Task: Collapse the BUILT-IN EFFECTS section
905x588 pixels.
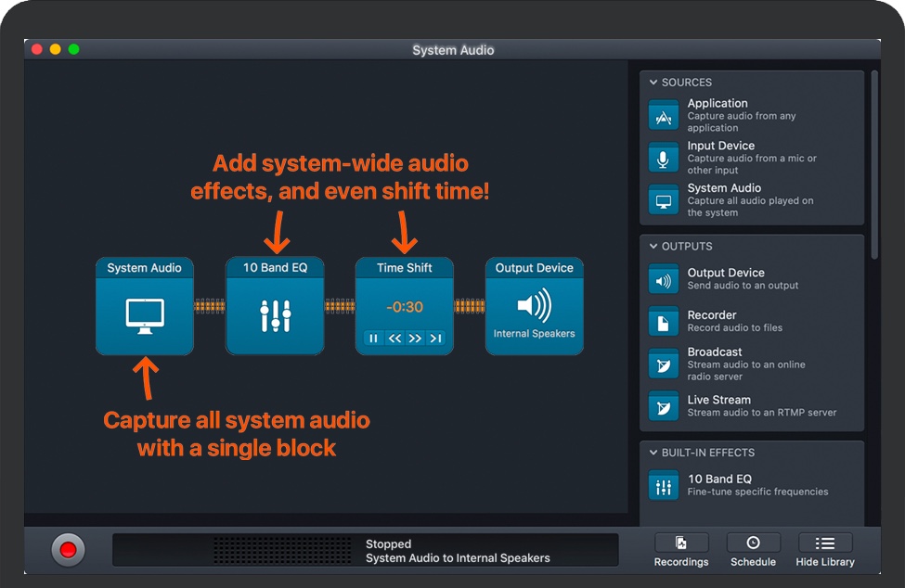Action: pyautogui.click(x=653, y=453)
